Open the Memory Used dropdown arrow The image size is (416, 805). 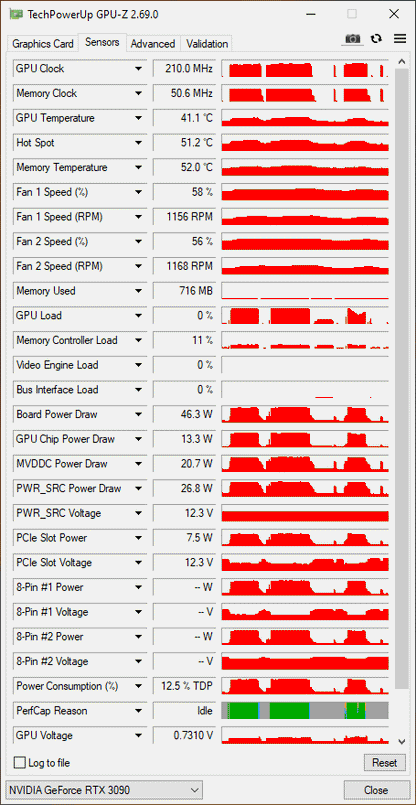[138, 291]
